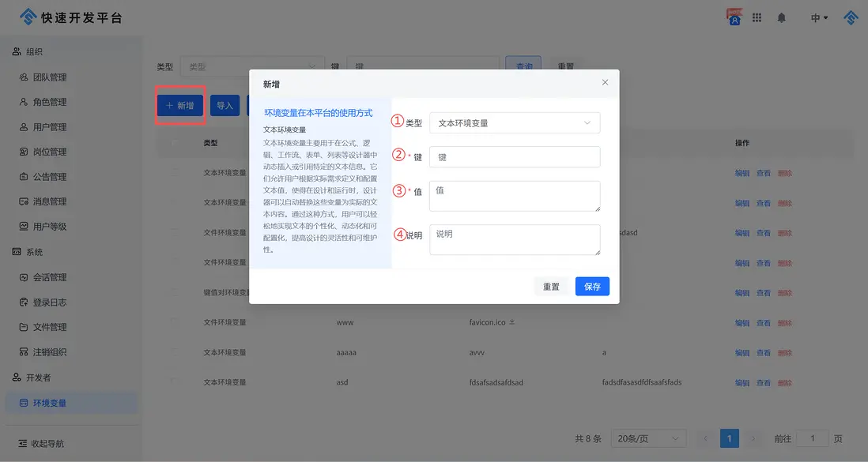Click 重置 in the new variable dialog
The height and width of the screenshot is (462, 868).
[551, 286]
